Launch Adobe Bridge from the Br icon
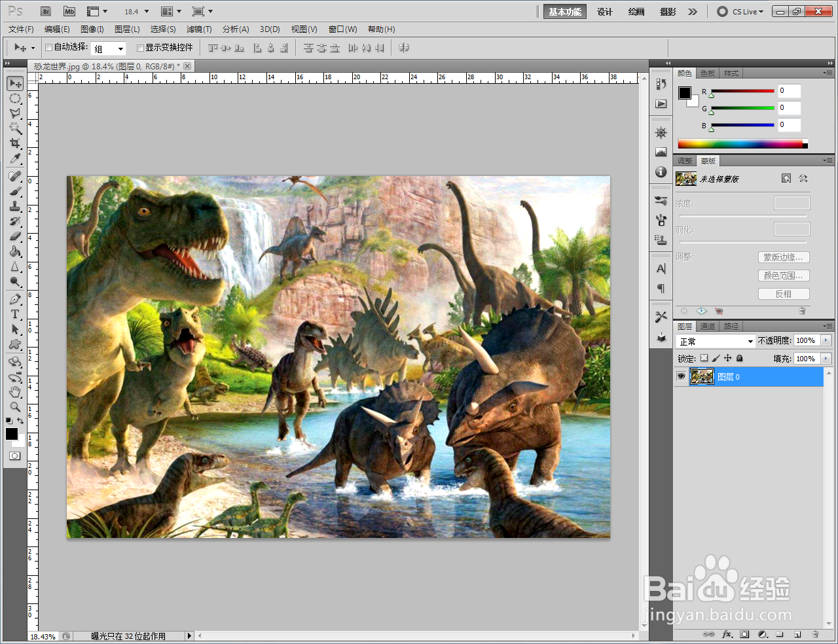Viewport: 838px width, 644px height. [46, 12]
